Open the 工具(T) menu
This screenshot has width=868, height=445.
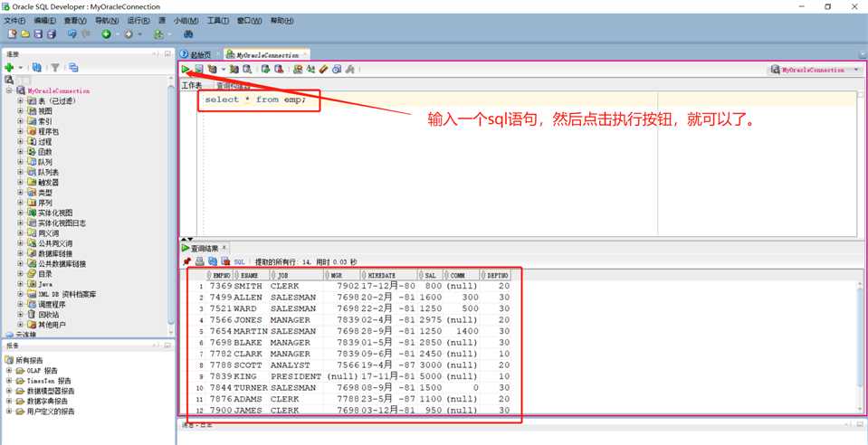pyautogui.click(x=218, y=21)
